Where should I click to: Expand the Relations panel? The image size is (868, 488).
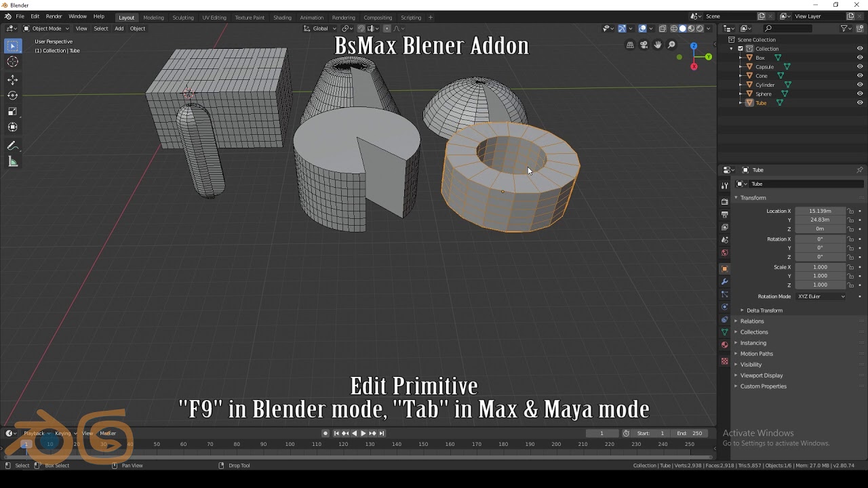tap(751, 321)
